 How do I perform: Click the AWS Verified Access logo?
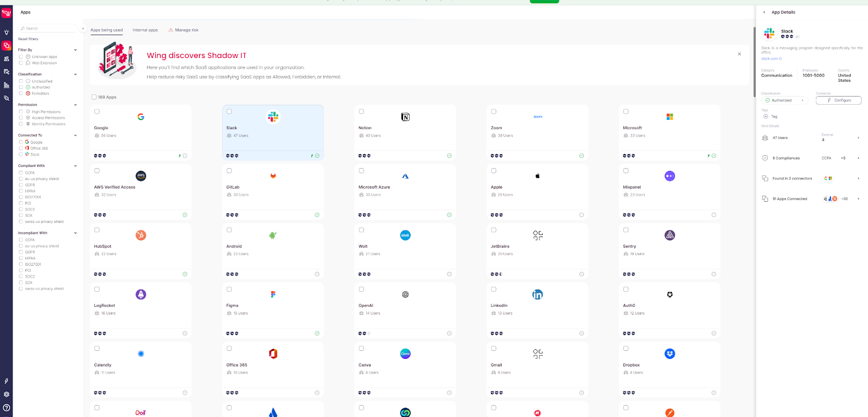point(141,176)
